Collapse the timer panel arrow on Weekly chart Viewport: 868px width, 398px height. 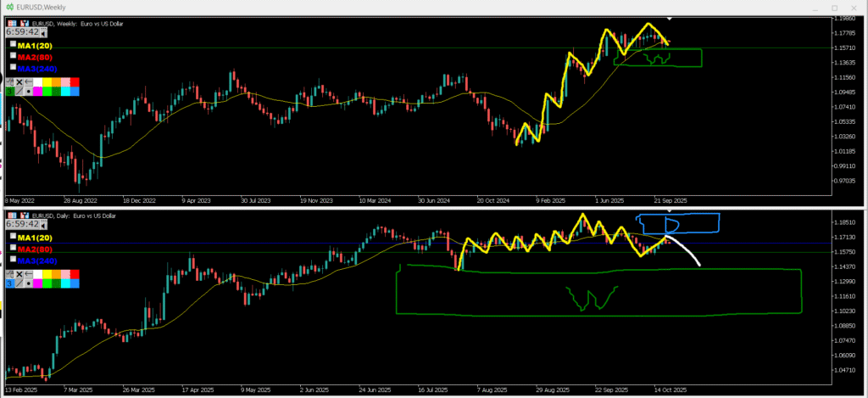point(43,33)
